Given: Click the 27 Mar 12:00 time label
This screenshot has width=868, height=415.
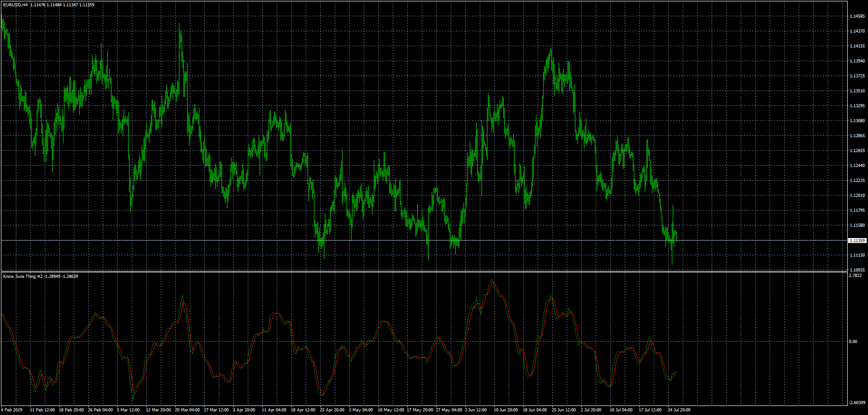Looking at the screenshot, I should point(217,410).
